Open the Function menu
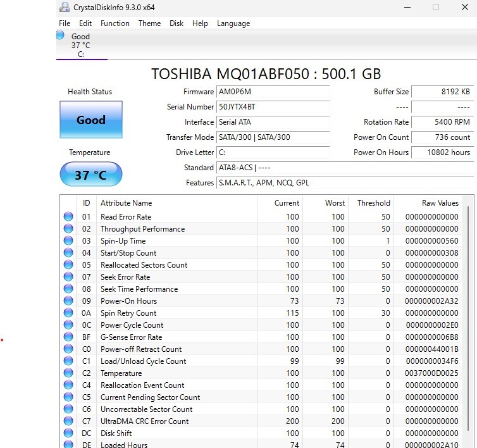 coord(115,23)
